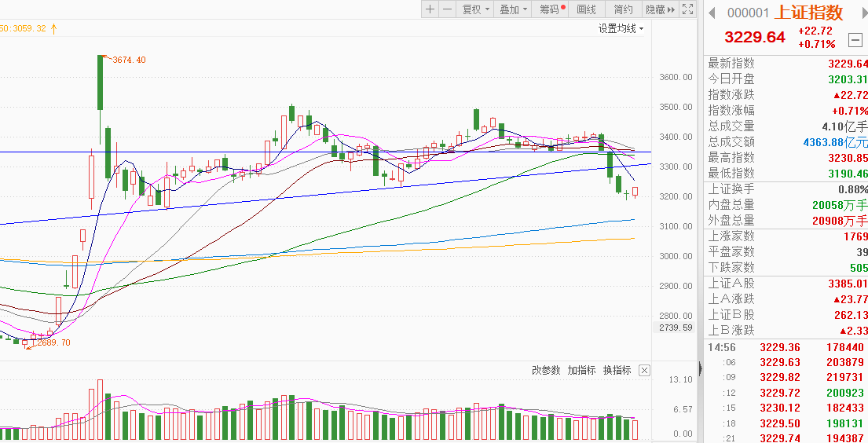Click the orange arrow beside 3059.32

tap(54, 28)
